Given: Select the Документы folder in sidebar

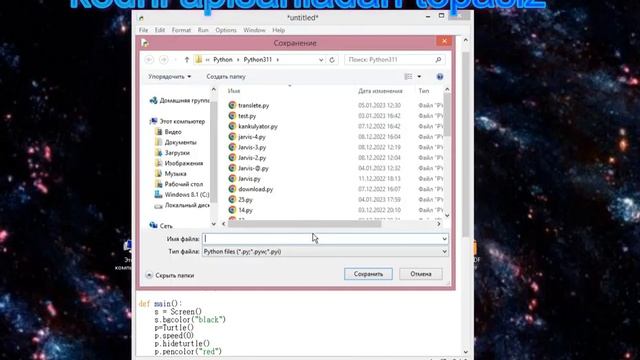Looking at the screenshot, I should coord(180,142).
